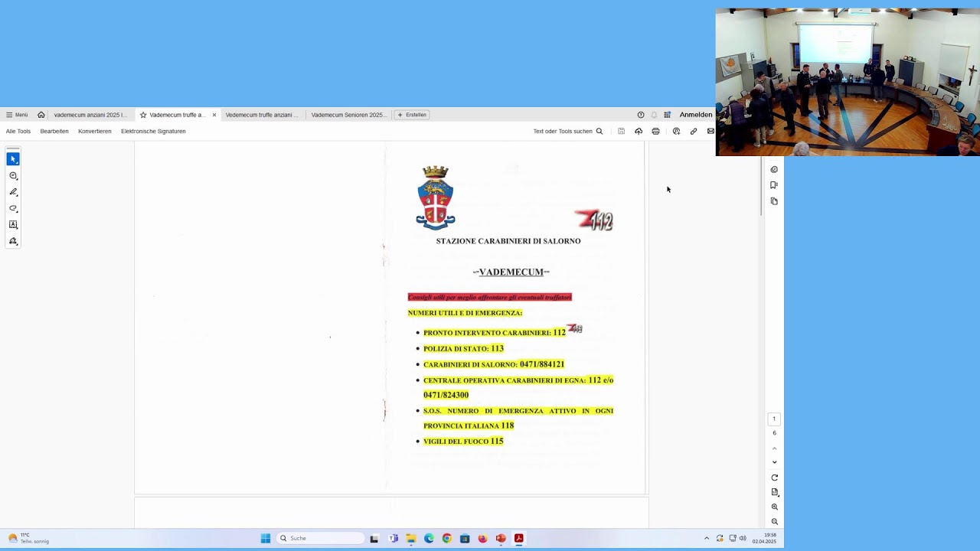Switch to 'Vademecum Senioren 2025' tab
Viewport: 980px width, 551px height.
point(348,115)
